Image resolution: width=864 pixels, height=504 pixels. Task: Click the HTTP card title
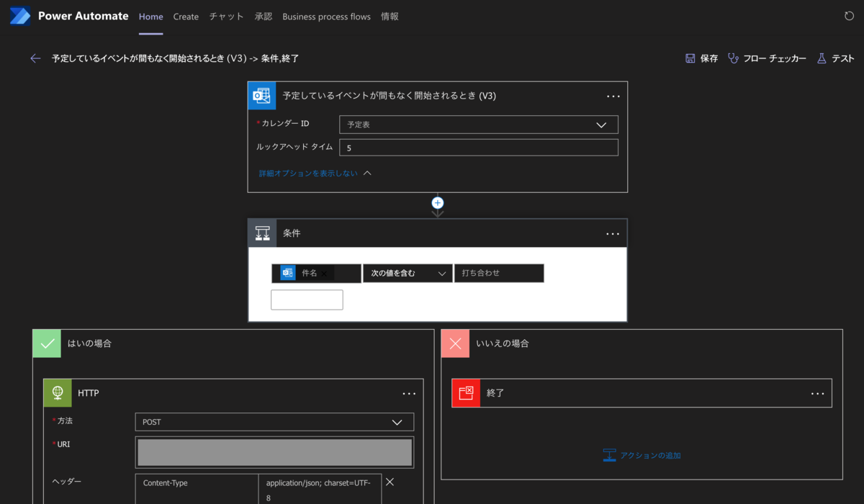[x=89, y=393]
